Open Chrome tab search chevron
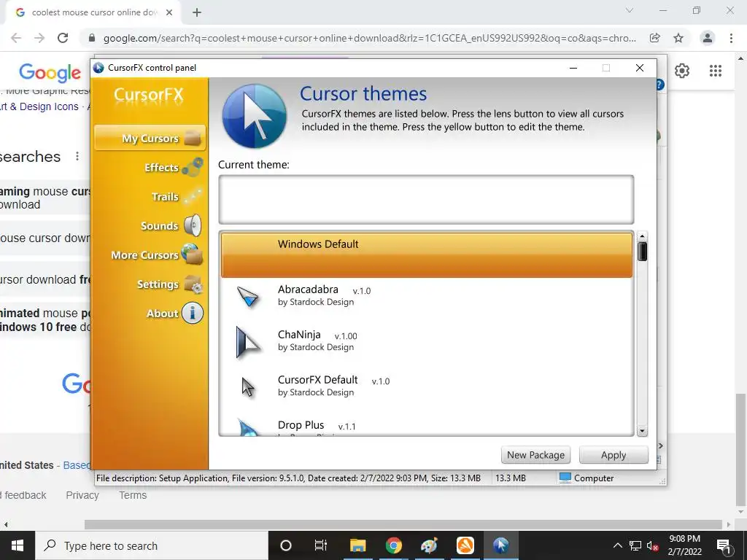747x560 pixels. pos(630,10)
